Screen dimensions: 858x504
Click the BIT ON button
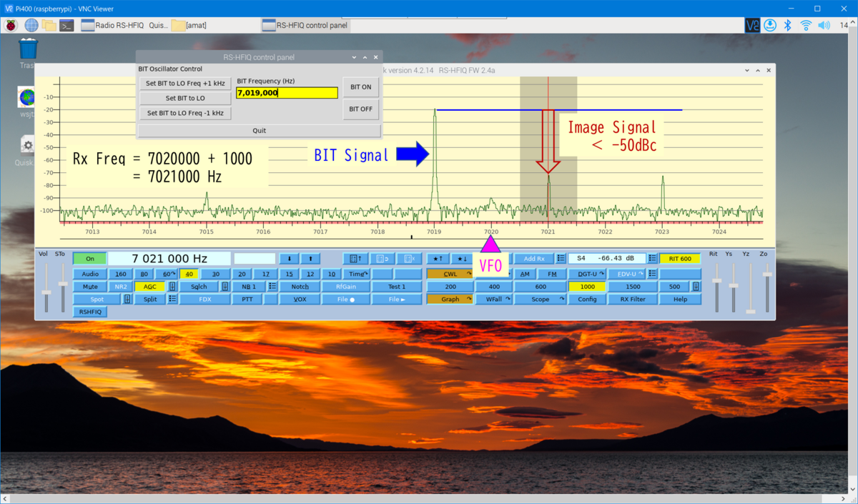pos(360,87)
